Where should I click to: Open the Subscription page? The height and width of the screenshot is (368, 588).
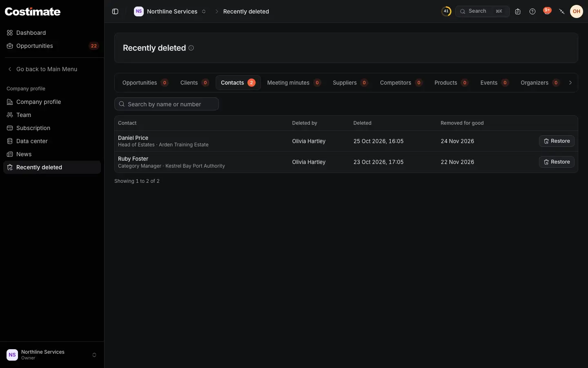[52, 128]
